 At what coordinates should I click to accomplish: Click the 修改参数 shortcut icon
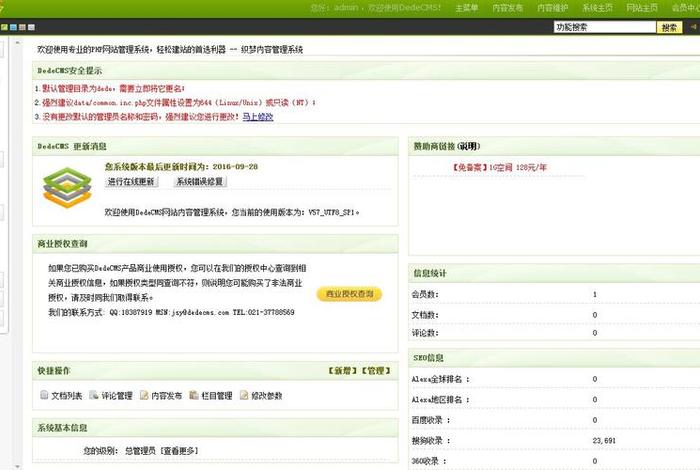pyautogui.click(x=244, y=395)
